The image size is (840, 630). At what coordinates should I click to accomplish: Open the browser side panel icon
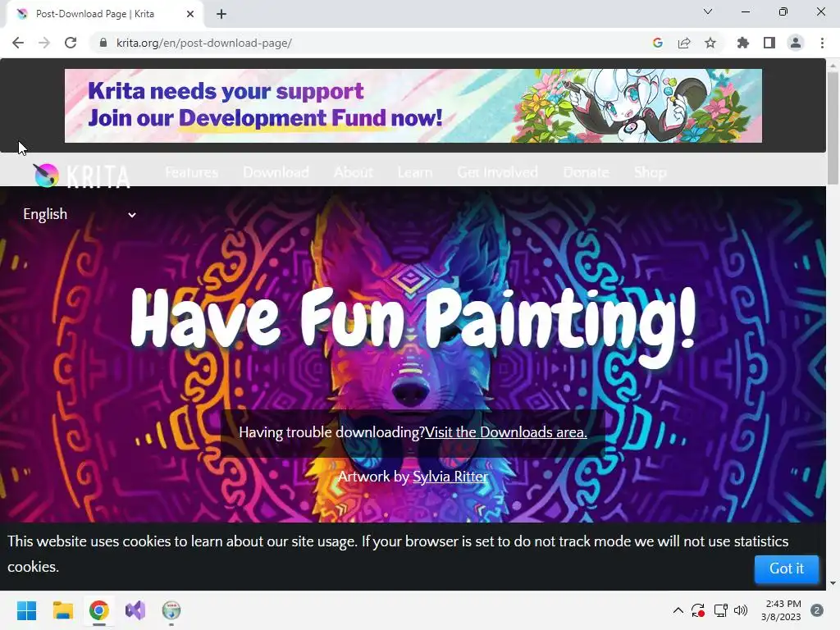click(769, 43)
